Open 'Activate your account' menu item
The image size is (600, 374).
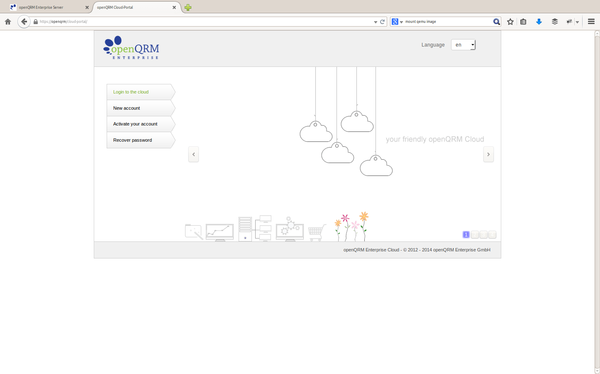coord(141,124)
